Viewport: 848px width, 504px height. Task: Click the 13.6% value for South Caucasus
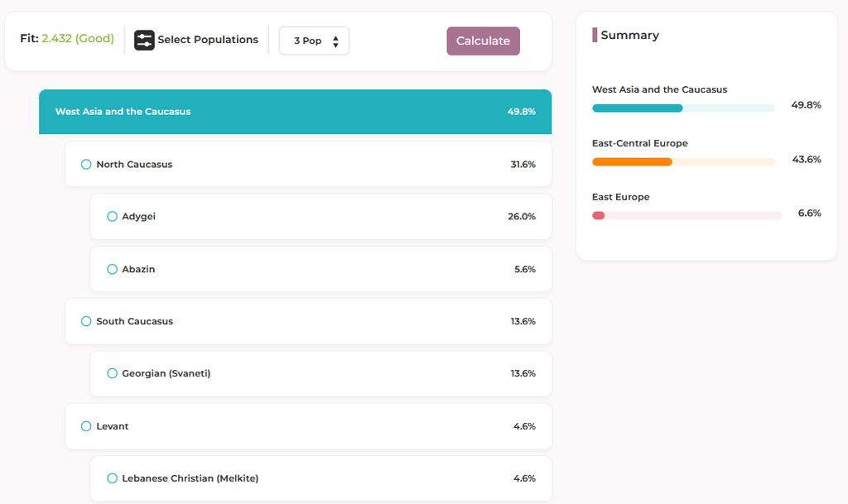tap(523, 321)
